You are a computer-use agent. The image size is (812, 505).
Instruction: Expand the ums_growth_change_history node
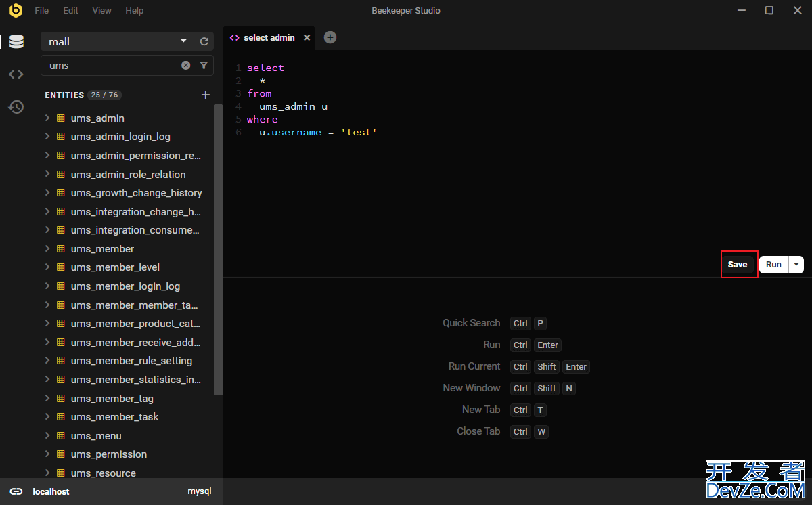click(x=47, y=193)
